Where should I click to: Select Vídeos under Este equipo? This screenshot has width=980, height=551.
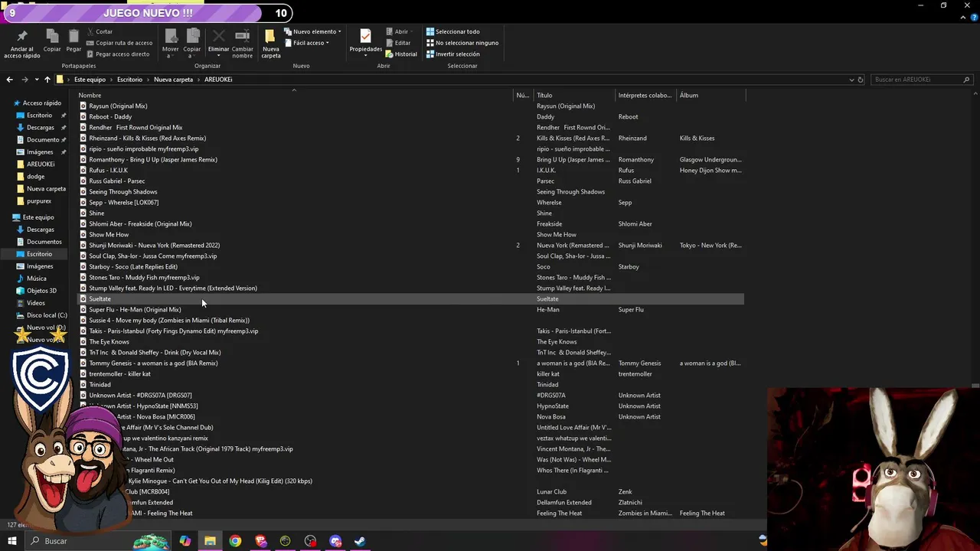(x=35, y=303)
